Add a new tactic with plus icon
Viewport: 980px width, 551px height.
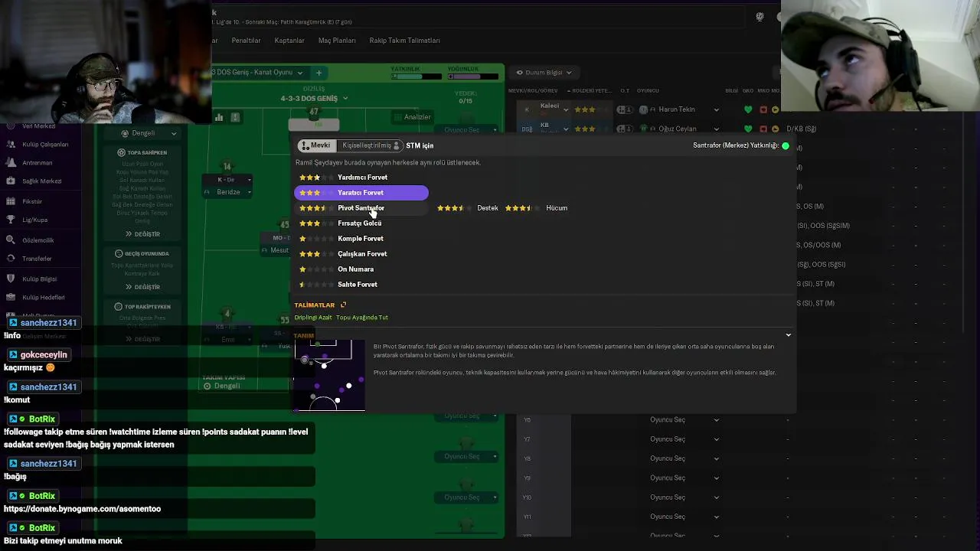(318, 73)
